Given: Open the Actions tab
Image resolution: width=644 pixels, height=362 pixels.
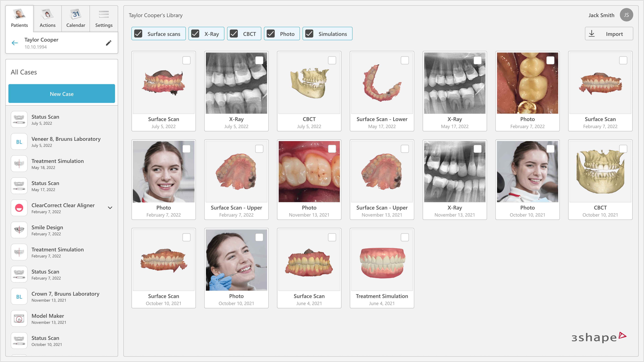Looking at the screenshot, I should click(47, 19).
